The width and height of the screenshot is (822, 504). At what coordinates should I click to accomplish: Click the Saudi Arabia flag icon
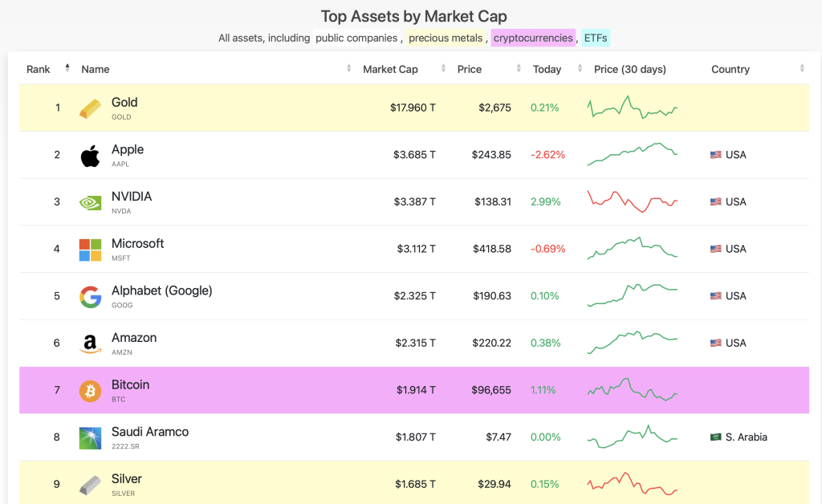click(x=715, y=437)
